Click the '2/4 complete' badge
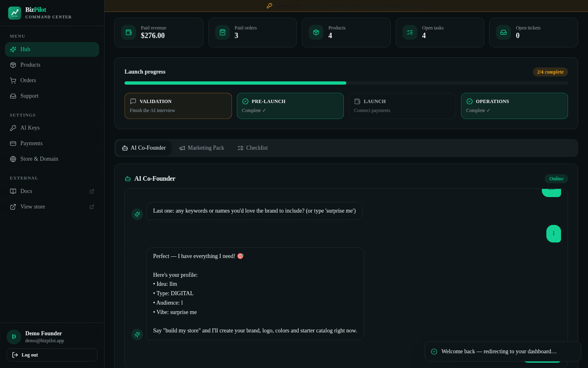The height and width of the screenshot is (368, 588). pyautogui.click(x=550, y=72)
